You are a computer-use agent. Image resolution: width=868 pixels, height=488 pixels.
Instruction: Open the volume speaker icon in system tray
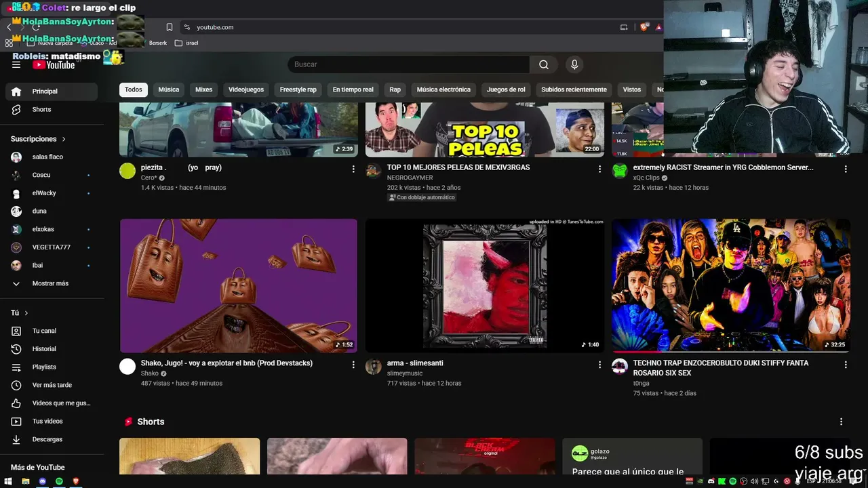click(754, 481)
